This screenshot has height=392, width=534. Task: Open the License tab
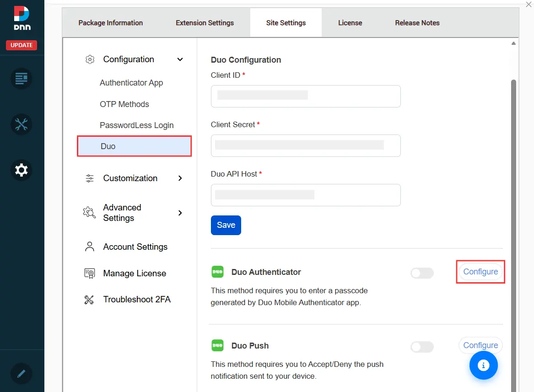point(350,23)
